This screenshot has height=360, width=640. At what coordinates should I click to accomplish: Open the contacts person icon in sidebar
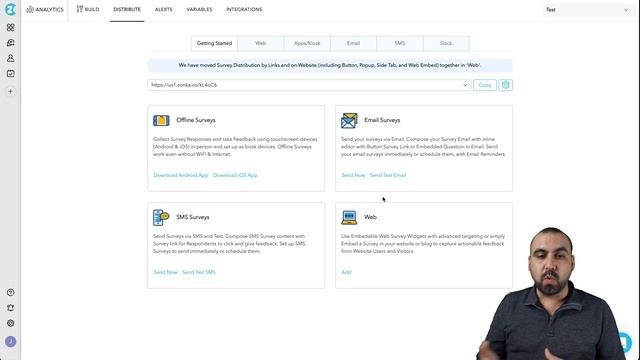11,58
